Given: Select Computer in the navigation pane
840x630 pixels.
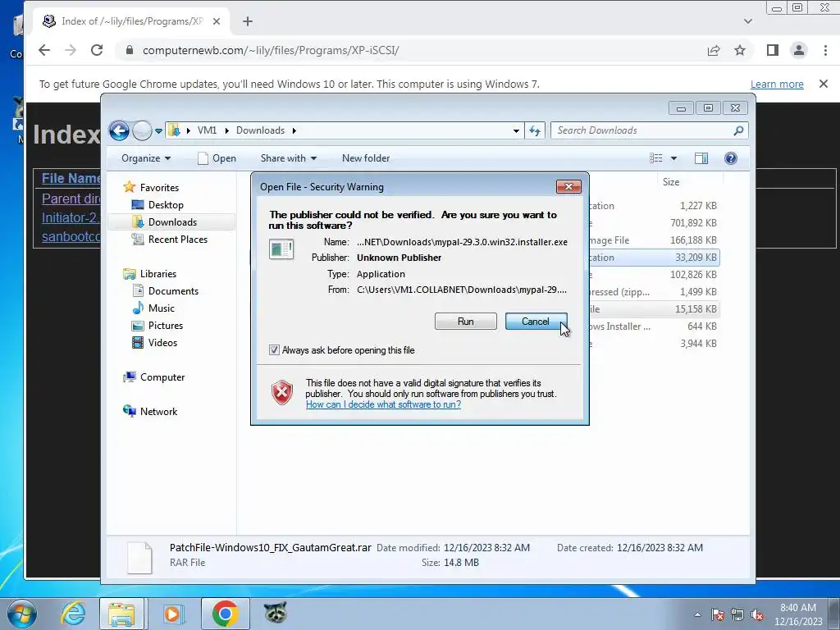Looking at the screenshot, I should [162, 377].
